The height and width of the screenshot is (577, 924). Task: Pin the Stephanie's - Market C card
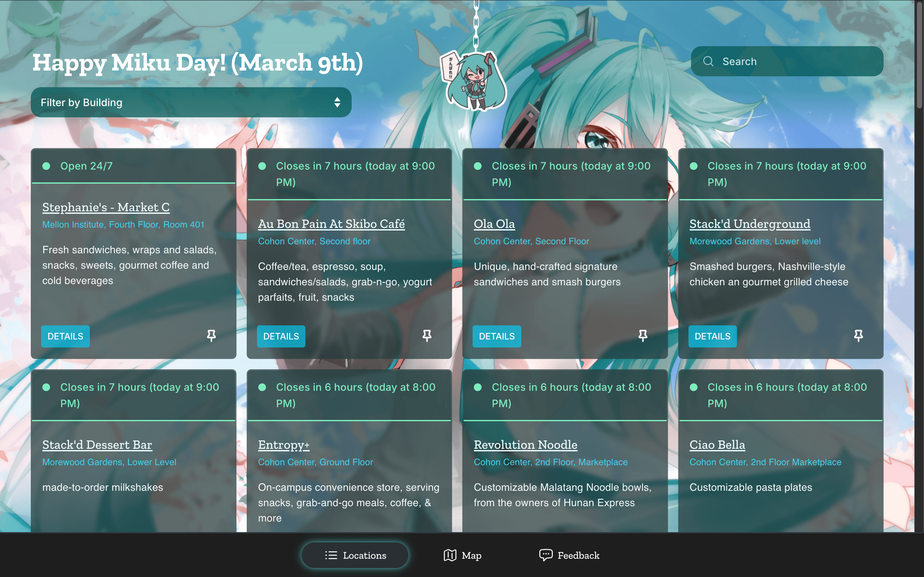coord(211,336)
